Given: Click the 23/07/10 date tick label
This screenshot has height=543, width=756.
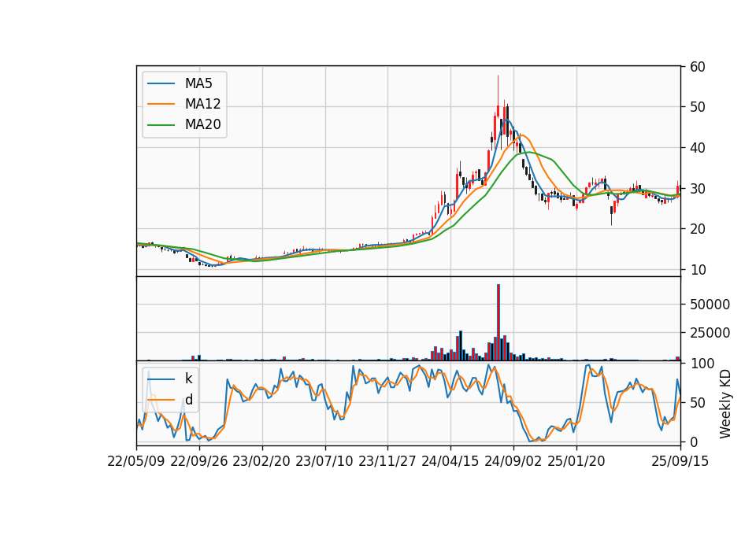Looking at the screenshot, I should [x=324, y=461].
